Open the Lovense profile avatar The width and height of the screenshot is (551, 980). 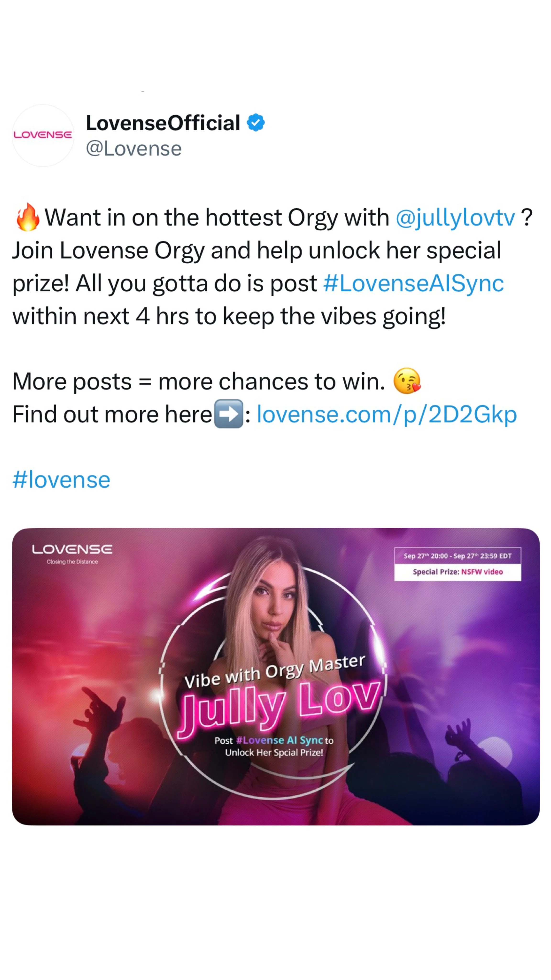[x=43, y=135]
